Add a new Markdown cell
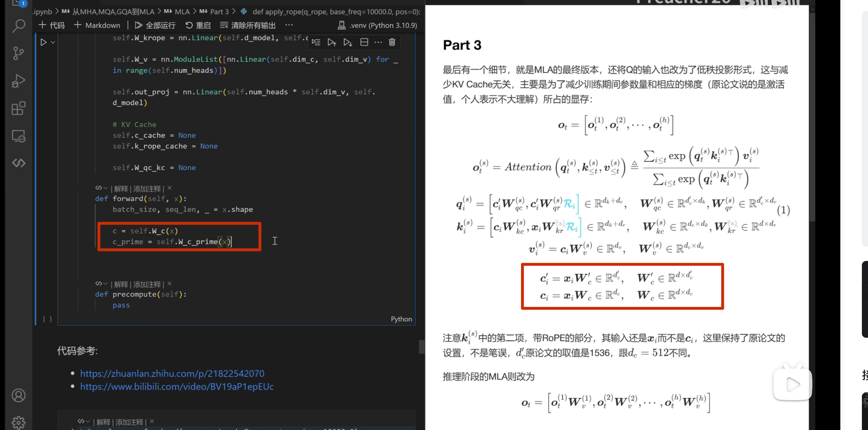Screen dimensions: 868x430 tap(97, 25)
